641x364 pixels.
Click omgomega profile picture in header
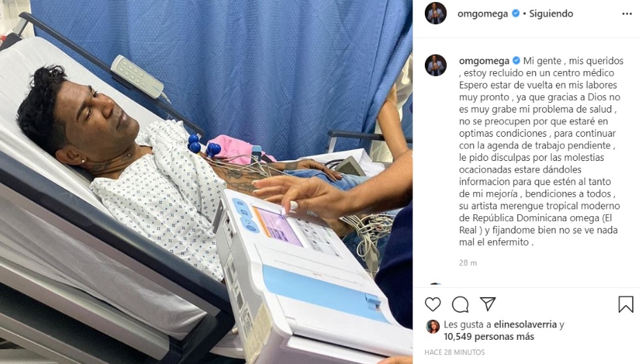coord(436,14)
